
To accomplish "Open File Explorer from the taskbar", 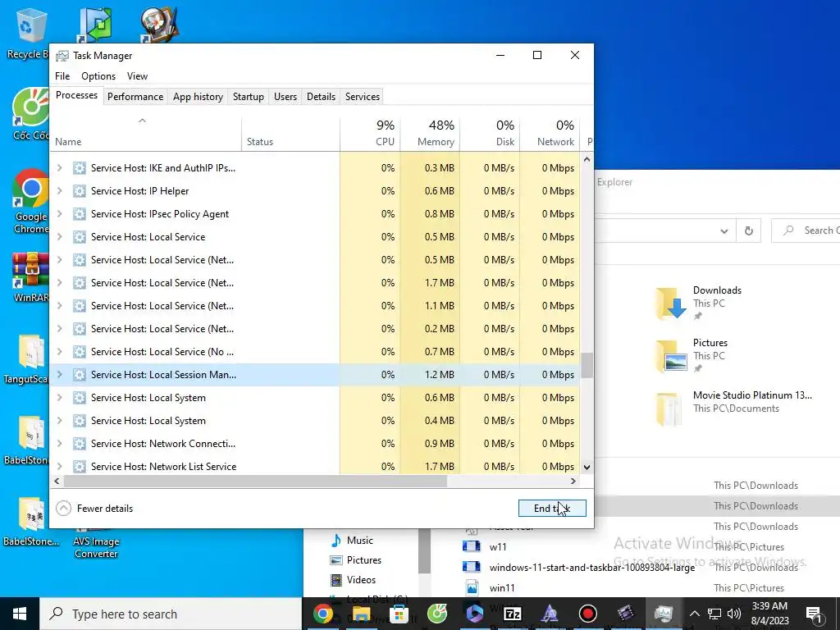I will click(x=361, y=614).
